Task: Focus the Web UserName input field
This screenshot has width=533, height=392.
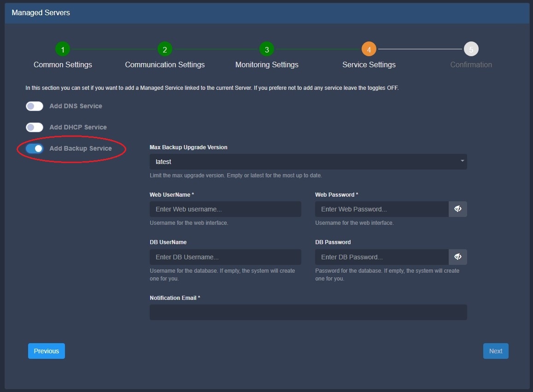Action: point(225,209)
